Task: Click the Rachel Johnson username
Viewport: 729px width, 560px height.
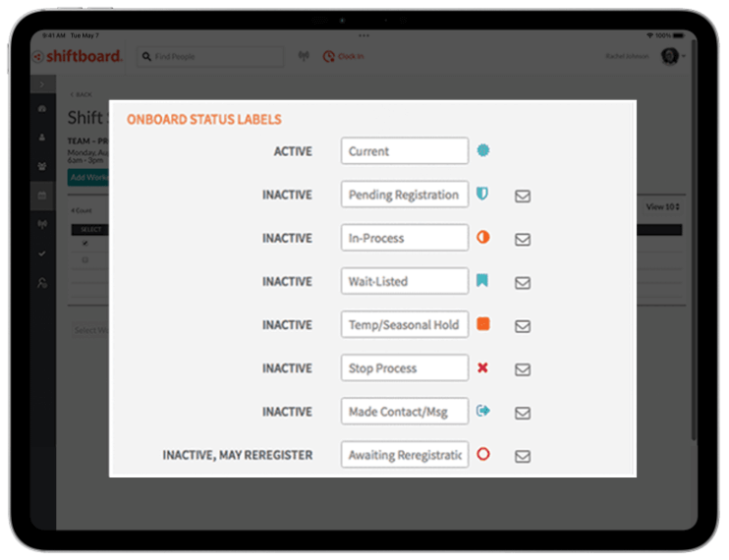Action: click(627, 56)
